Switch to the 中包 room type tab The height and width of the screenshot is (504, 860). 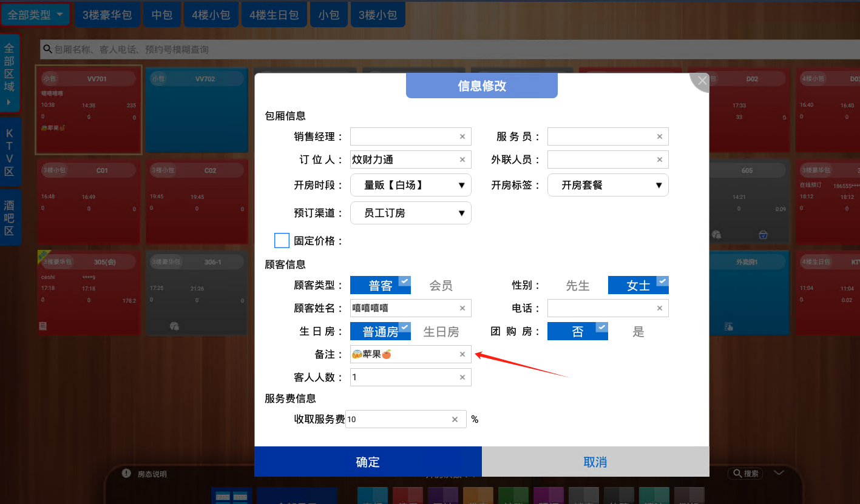pos(162,15)
